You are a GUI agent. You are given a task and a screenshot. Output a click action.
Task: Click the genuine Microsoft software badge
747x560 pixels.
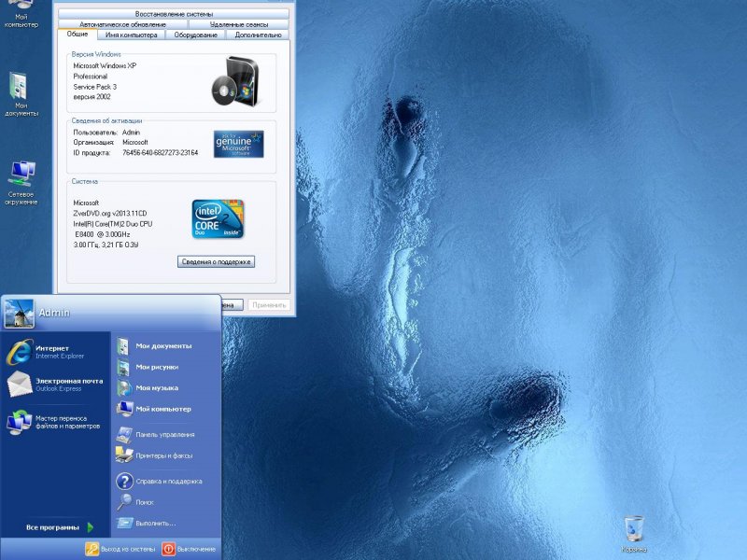point(239,144)
